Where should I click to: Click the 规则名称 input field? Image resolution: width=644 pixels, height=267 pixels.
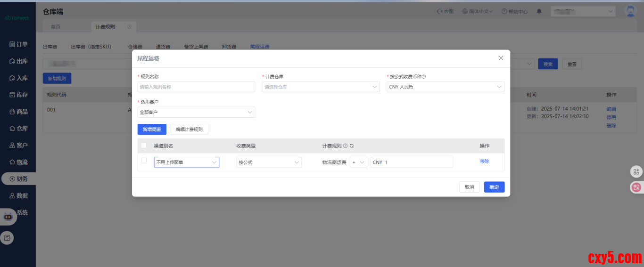[196, 87]
